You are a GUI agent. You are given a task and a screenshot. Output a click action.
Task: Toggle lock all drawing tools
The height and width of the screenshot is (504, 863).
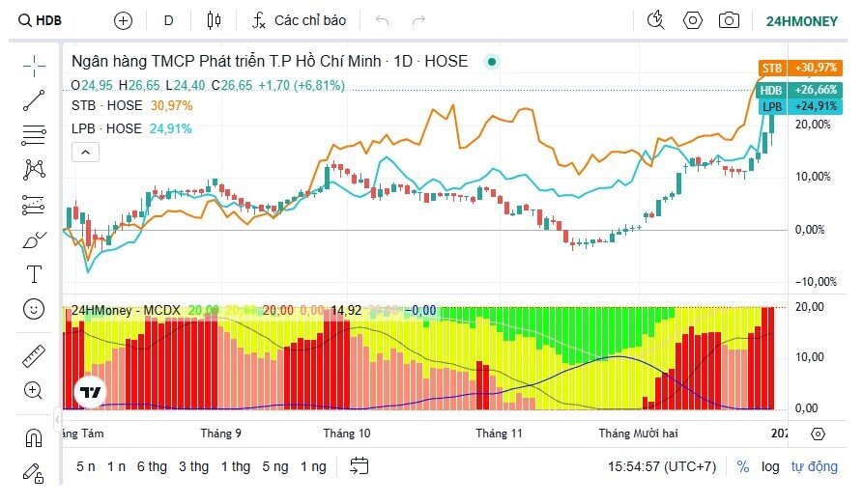tap(34, 473)
